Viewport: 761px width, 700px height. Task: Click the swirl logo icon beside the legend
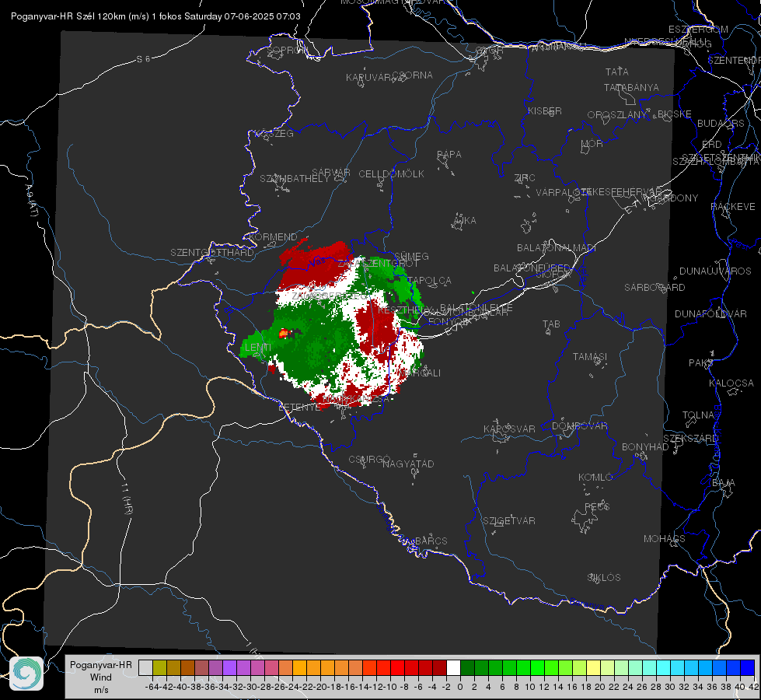(26, 674)
